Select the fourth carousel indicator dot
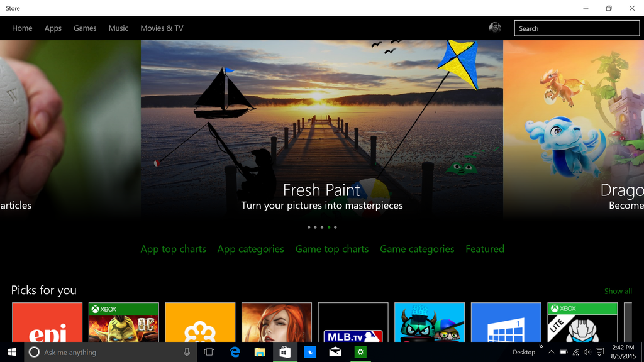This screenshot has width=644, height=362. point(329,228)
